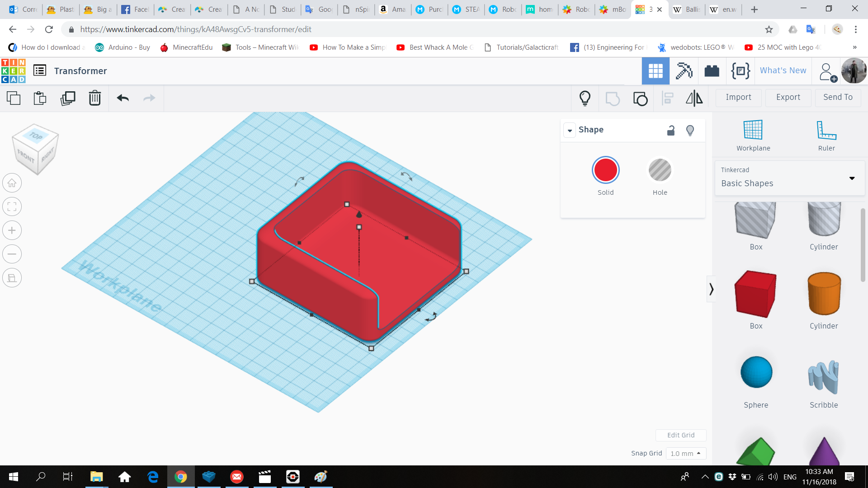Click Home view icon
Image resolution: width=868 pixels, height=488 pixels.
coord(12,183)
